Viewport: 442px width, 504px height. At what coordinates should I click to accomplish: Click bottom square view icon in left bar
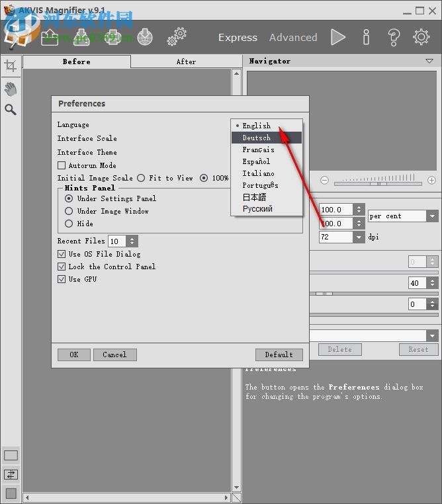11,493
